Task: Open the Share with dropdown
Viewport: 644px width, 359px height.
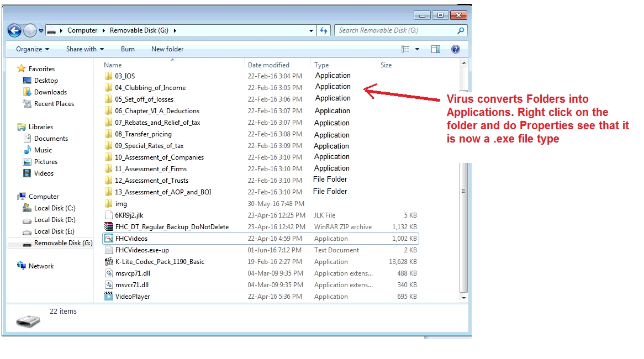Action: pos(85,49)
